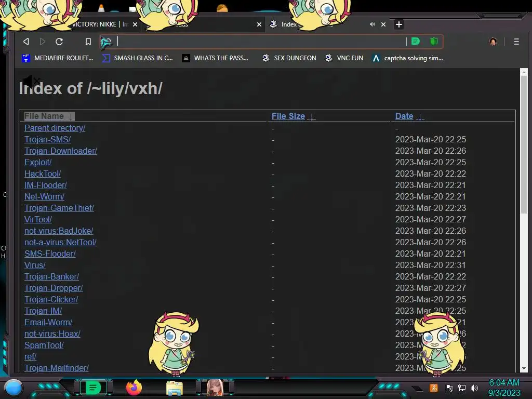
Task: Click date 2023-Mar-20 22:31 in Virus row
Action: (x=431, y=265)
